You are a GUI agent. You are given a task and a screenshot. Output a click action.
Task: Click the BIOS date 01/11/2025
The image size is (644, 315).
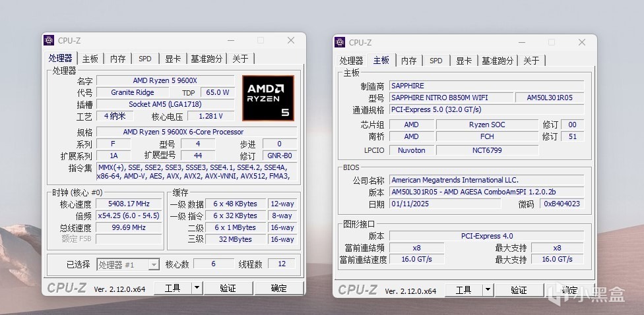pyautogui.click(x=445, y=204)
